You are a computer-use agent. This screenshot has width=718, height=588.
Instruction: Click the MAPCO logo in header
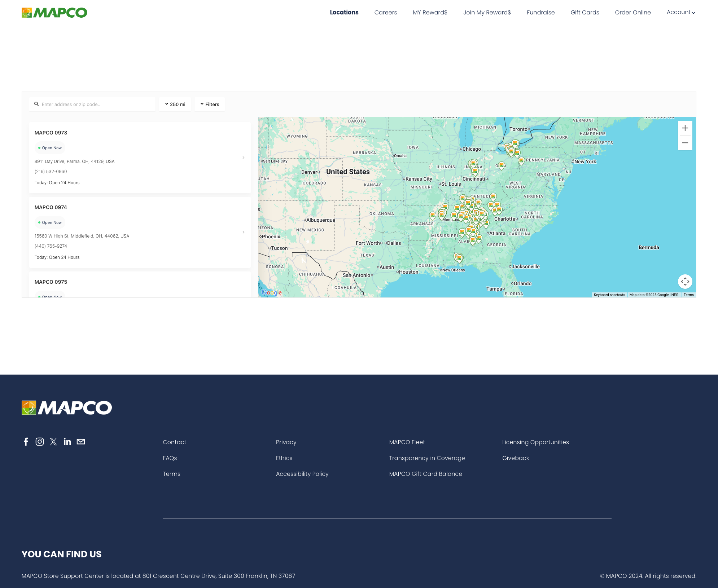point(54,13)
